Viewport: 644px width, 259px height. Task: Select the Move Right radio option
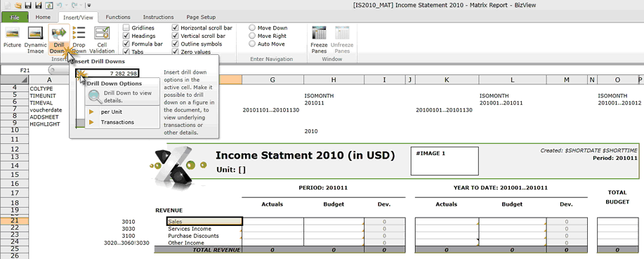coord(252,36)
